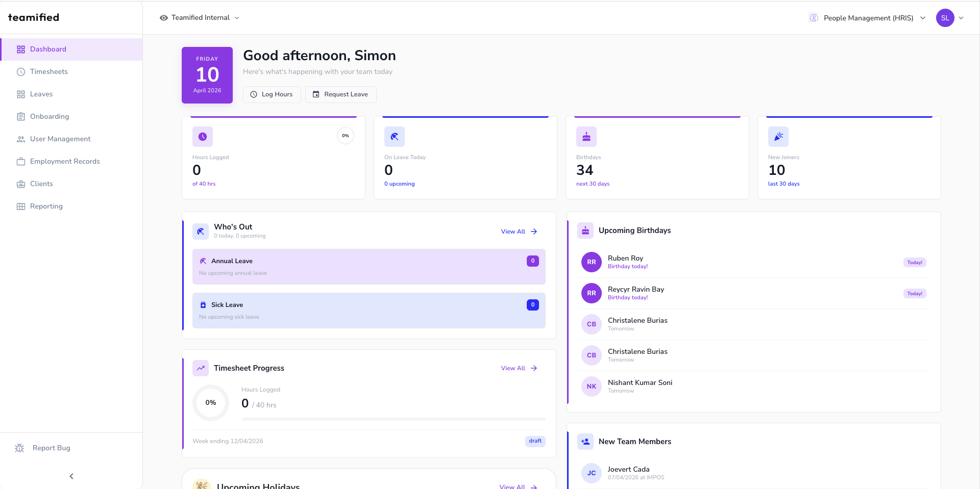Open the Reporting section icon
Image resolution: width=980 pixels, height=489 pixels.
point(20,206)
